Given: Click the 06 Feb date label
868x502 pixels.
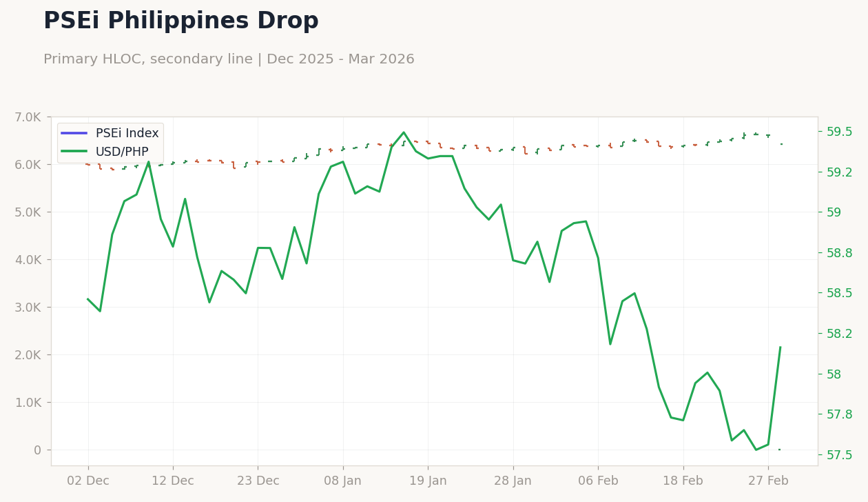Looking at the screenshot, I should pyautogui.click(x=598, y=481).
